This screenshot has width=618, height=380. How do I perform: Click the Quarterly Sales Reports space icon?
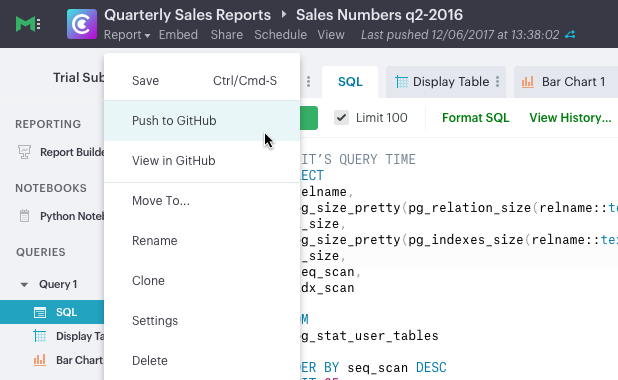82,24
